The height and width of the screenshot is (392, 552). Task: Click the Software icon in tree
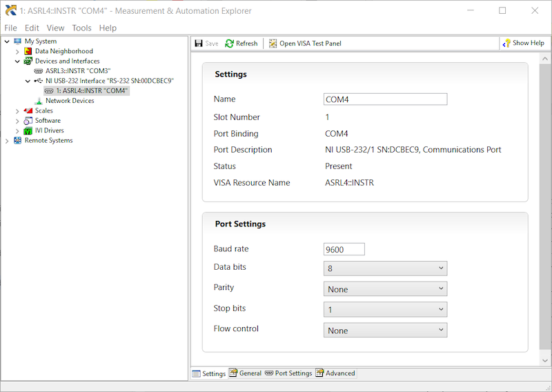pyautogui.click(x=28, y=121)
